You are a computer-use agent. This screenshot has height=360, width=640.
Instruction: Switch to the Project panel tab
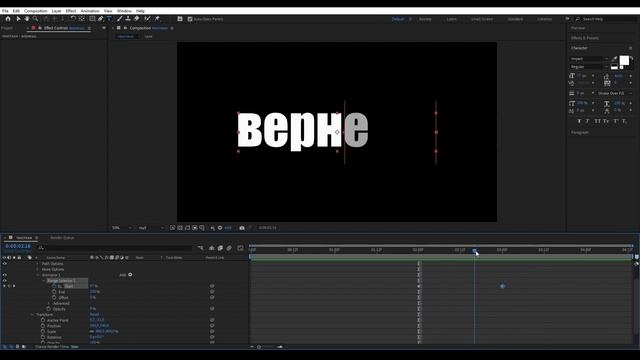[7, 28]
